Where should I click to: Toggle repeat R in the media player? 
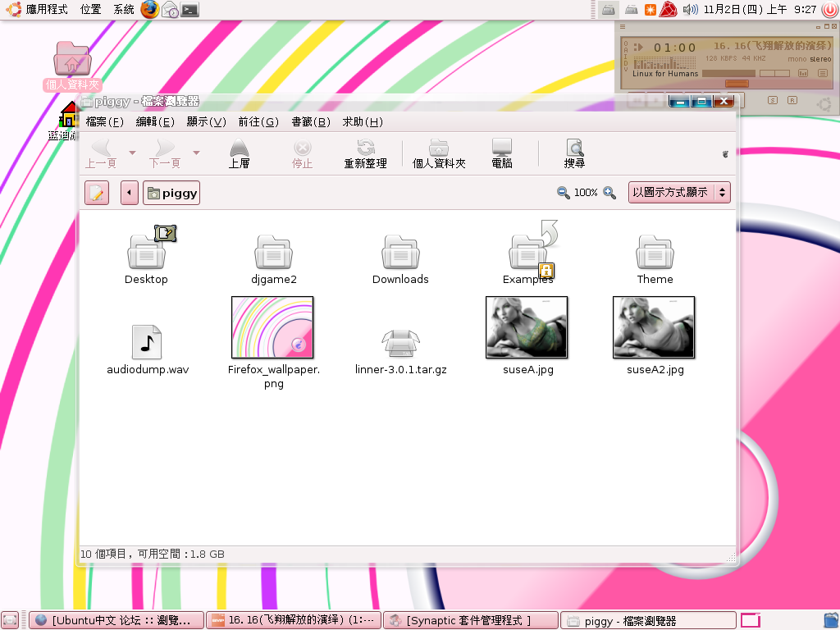[x=792, y=100]
